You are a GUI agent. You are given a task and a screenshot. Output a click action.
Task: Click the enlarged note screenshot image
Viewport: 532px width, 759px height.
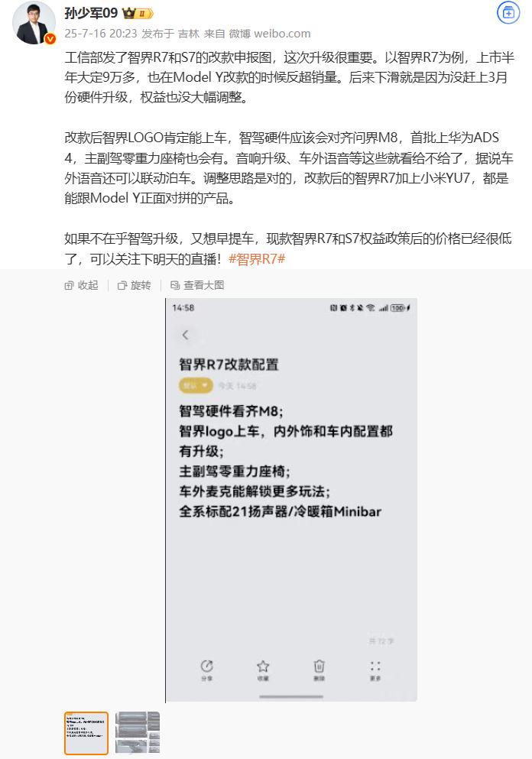291,501
